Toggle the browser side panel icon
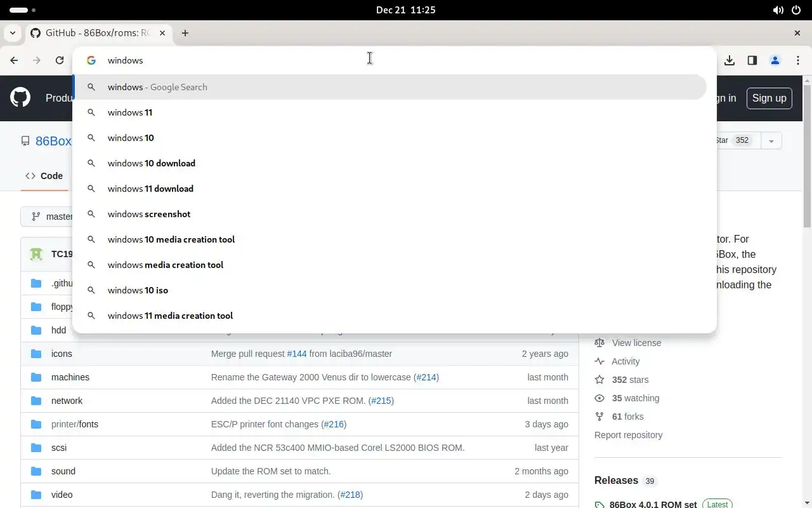This screenshot has height=508, width=812. 752,60
